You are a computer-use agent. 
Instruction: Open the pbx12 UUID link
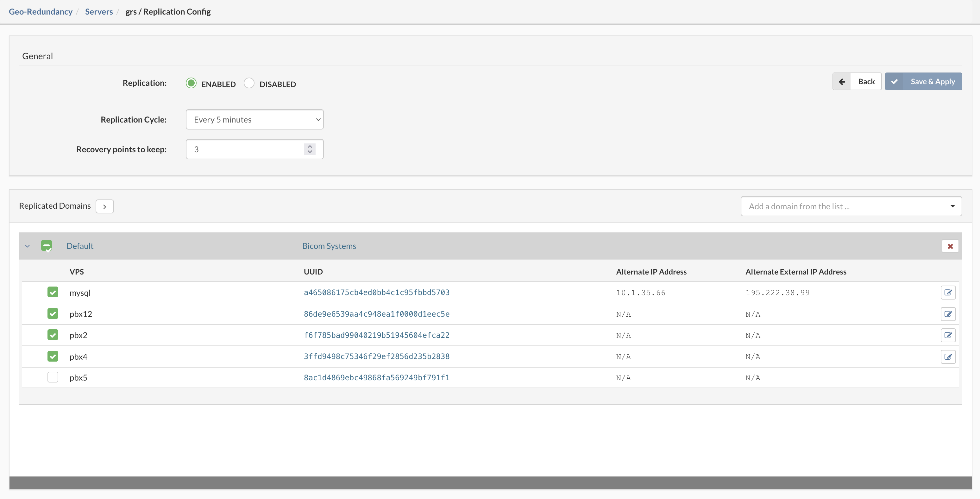(x=376, y=314)
